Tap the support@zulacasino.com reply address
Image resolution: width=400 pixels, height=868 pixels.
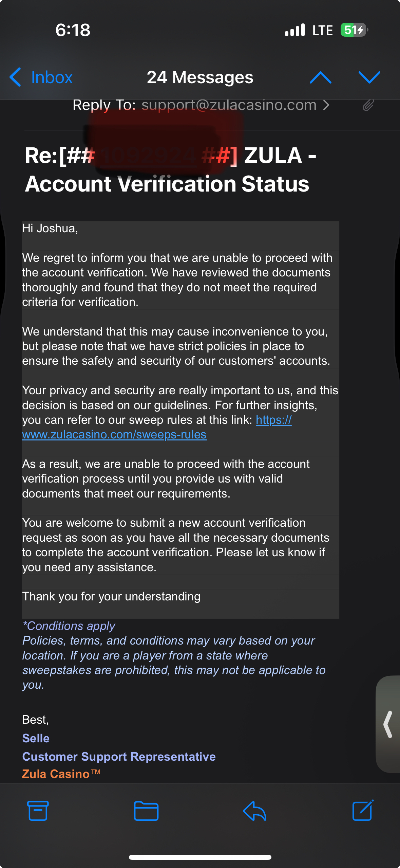tap(229, 105)
